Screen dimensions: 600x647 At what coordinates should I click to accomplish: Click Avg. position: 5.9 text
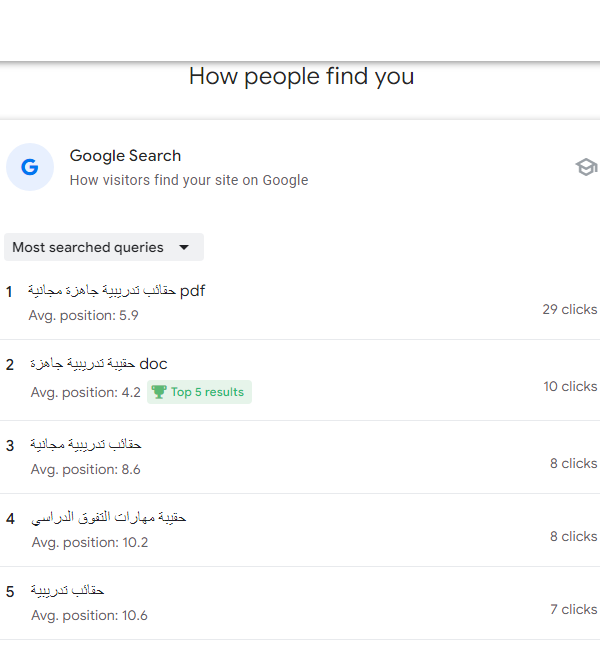[83, 316]
